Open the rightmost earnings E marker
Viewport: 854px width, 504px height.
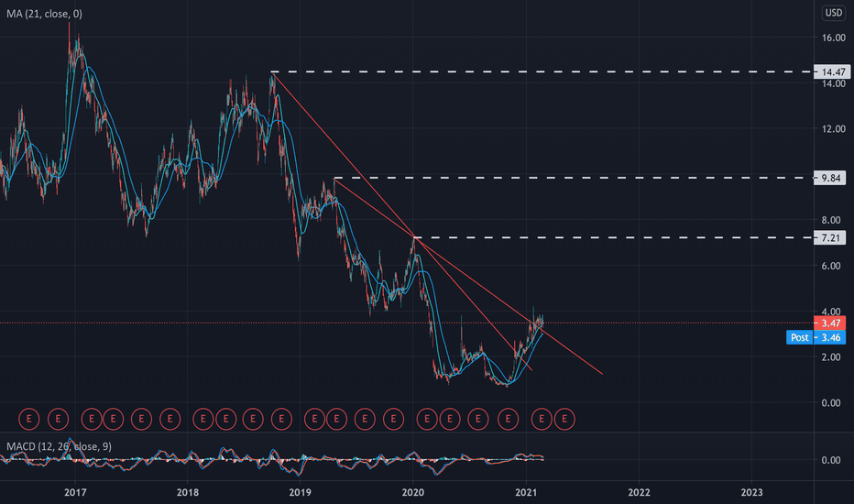[x=564, y=419]
